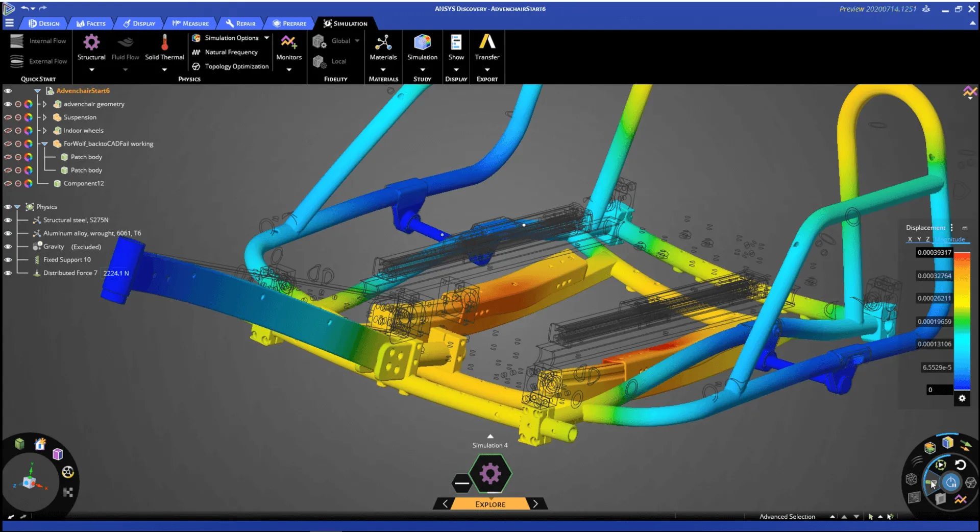Switch to the Design tab
The width and height of the screenshot is (980, 532).
[44, 23]
